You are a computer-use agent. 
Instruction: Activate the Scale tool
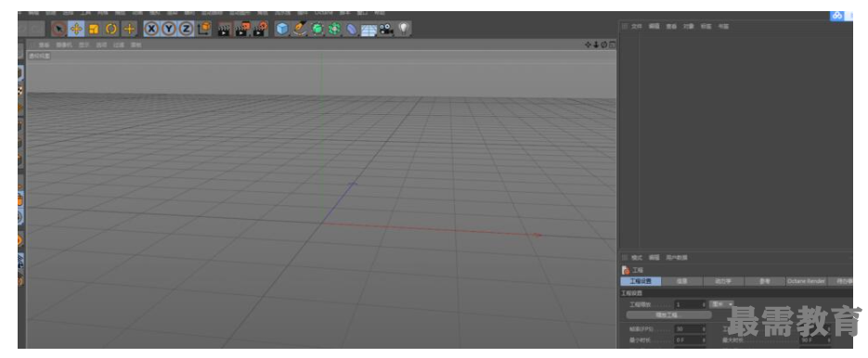click(94, 29)
